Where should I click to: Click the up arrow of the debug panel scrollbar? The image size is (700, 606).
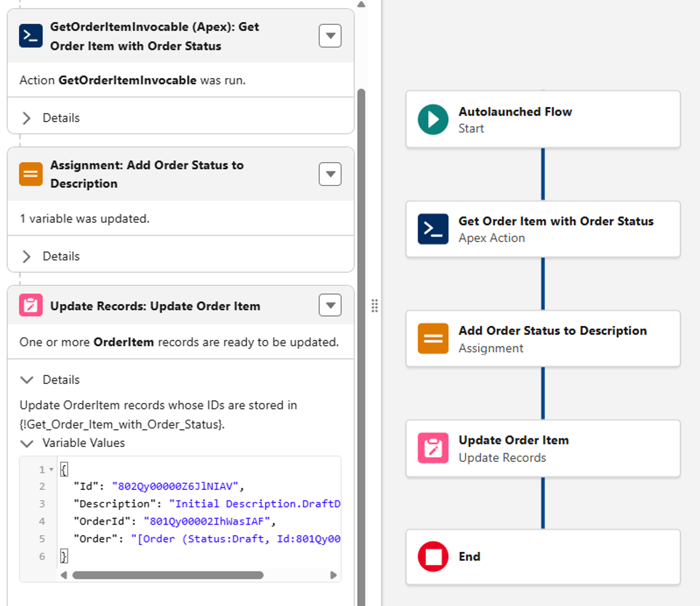361,4
